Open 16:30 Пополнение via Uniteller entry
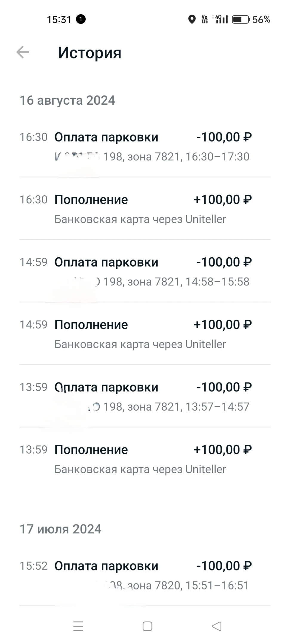 (x=145, y=209)
